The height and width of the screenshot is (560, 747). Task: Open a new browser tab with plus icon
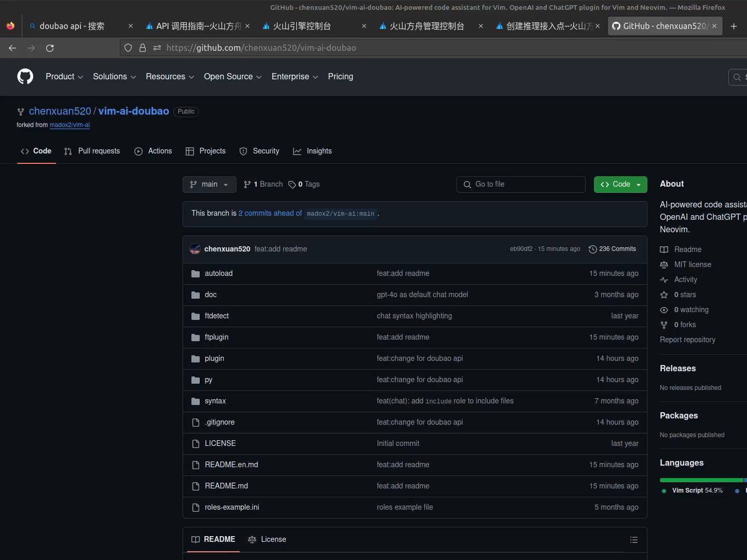point(734,26)
